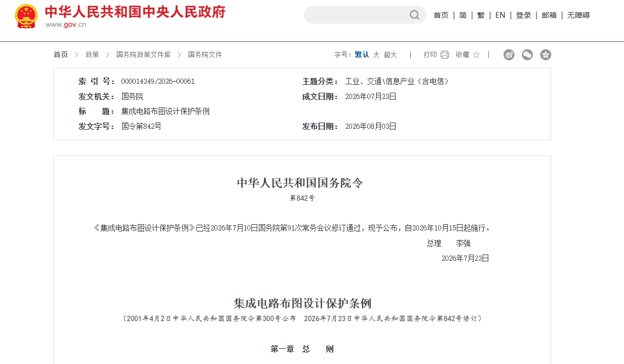The image size is (624, 364).
Task: Click the printer icon
Action: point(445,54)
